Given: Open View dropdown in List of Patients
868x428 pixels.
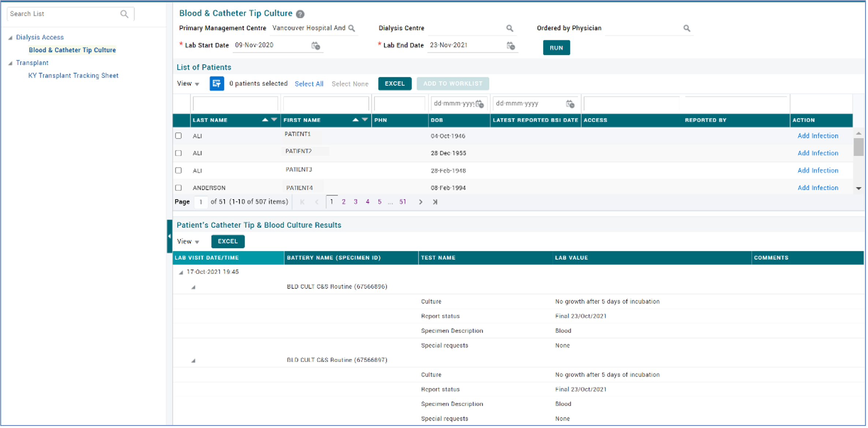Looking at the screenshot, I should point(188,84).
